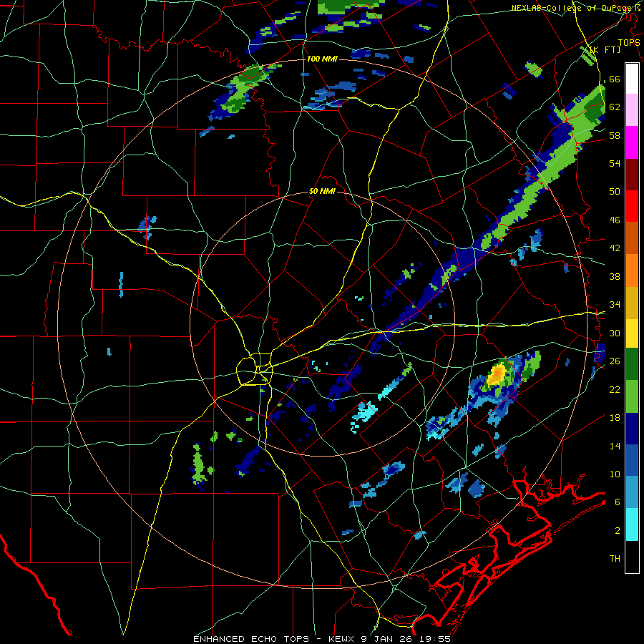Click the '22' legend value
This screenshot has width=644, height=644.
(x=615, y=389)
